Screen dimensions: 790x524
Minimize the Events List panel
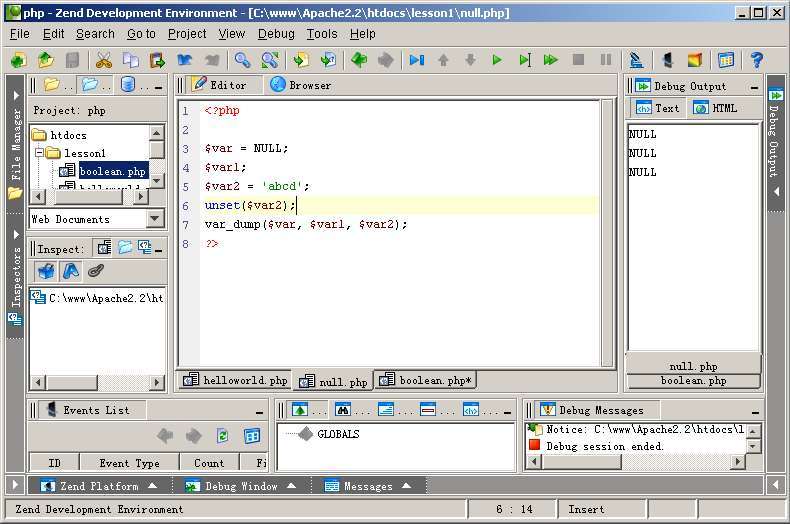tap(259, 412)
